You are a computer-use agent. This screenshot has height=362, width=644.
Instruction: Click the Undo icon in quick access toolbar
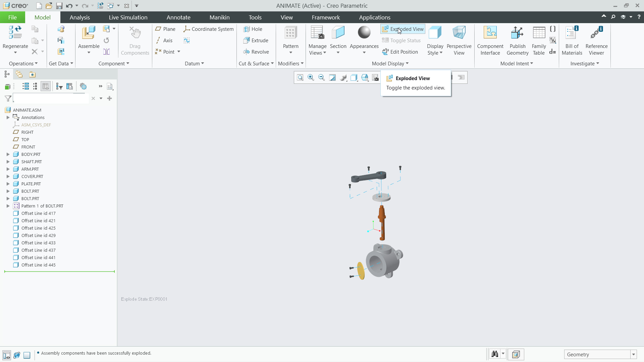[69, 6]
